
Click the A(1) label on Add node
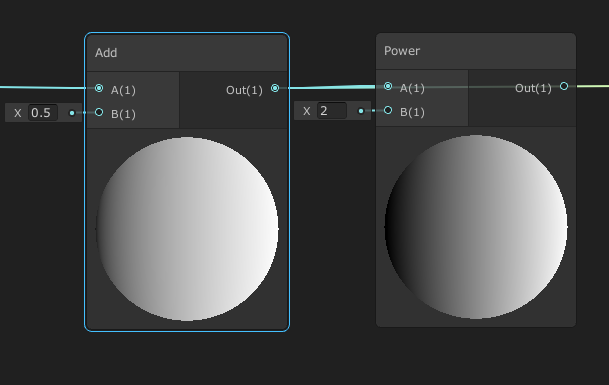pos(123,90)
